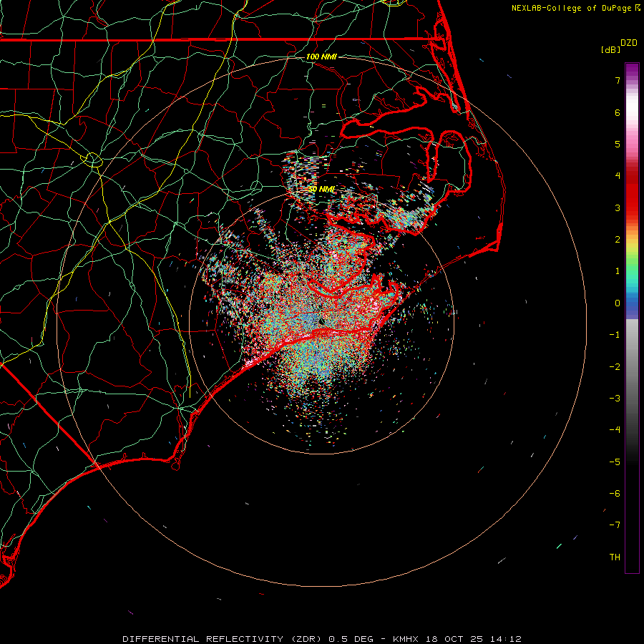Click the color scale value -3

(615, 399)
